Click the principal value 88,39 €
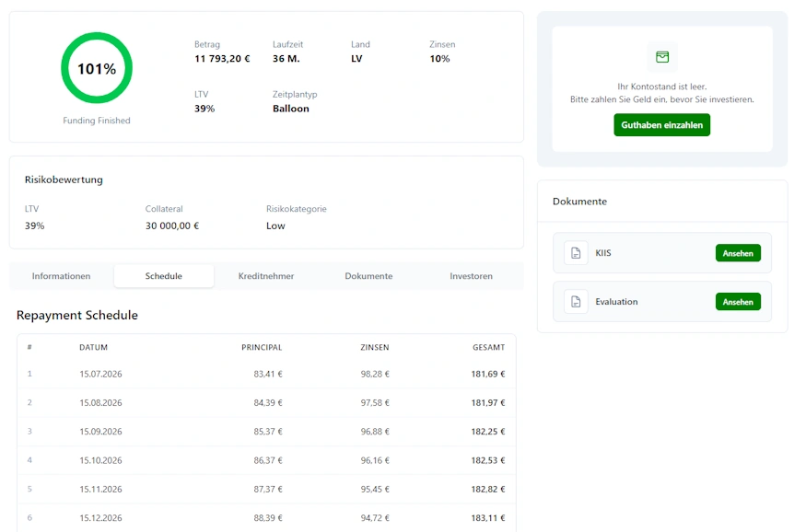This screenshot has width=806, height=532. coord(268,517)
